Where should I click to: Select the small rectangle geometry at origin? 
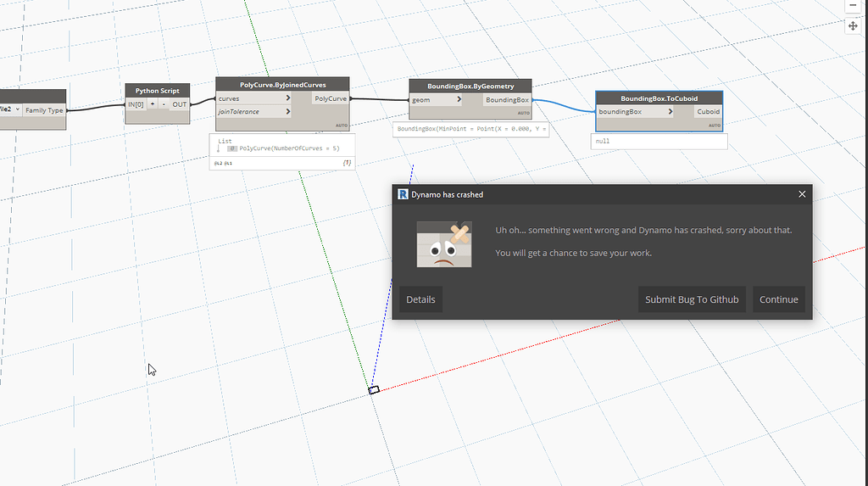[374, 390]
